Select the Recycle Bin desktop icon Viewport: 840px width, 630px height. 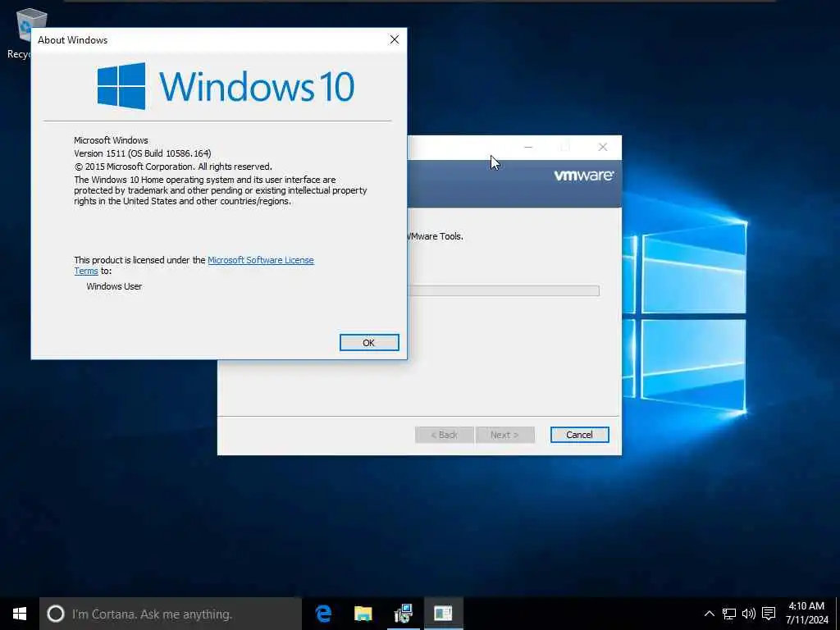coord(24,33)
